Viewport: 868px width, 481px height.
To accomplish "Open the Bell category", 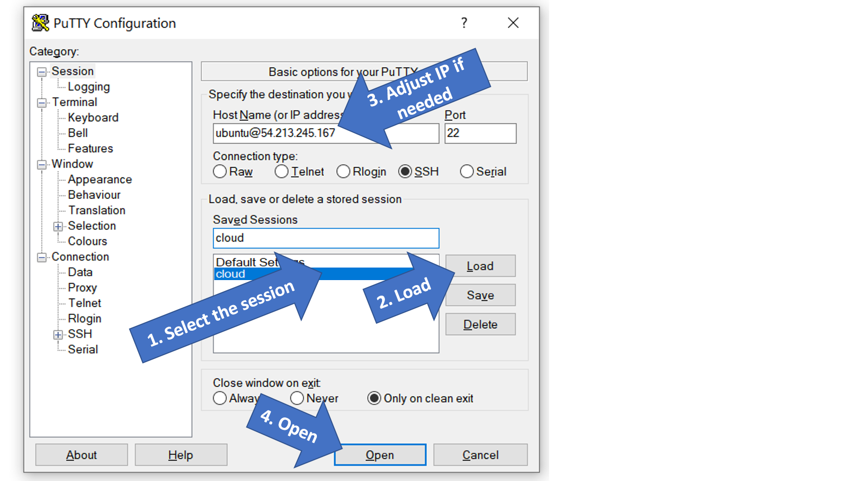I will (78, 133).
